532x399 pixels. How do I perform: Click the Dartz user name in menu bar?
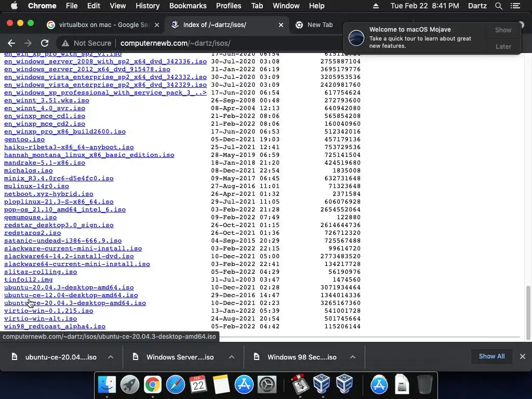(477, 6)
